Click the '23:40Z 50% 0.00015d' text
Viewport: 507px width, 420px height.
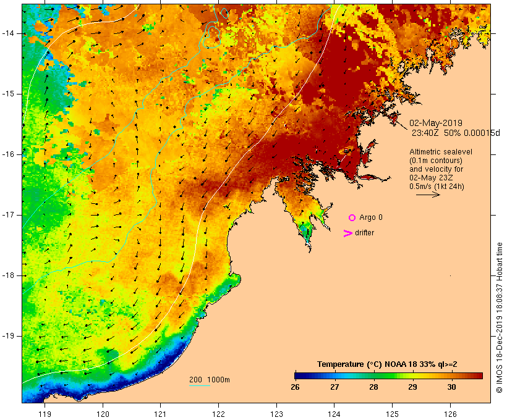click(x=456, y=133)
